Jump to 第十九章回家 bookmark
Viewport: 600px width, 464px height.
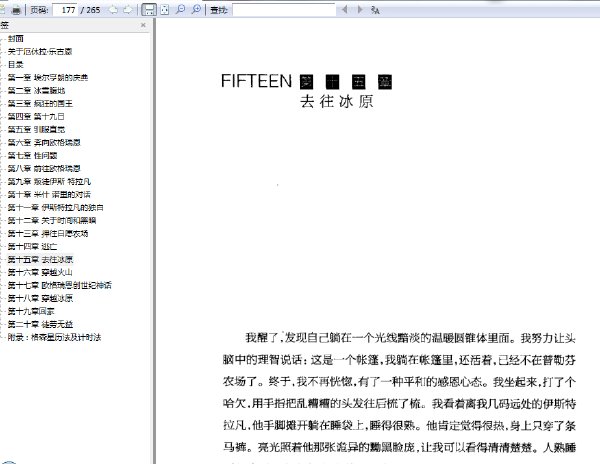coord(31,311)
